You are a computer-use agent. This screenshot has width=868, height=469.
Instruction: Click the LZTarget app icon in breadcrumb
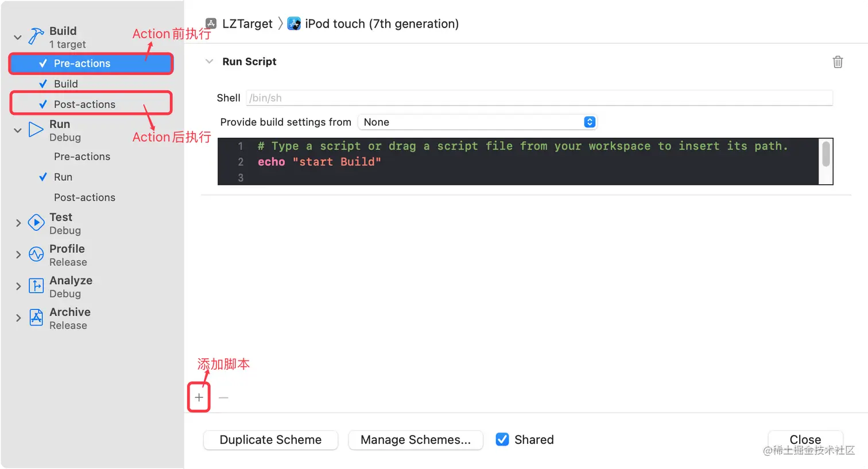[x=211, y=24]
